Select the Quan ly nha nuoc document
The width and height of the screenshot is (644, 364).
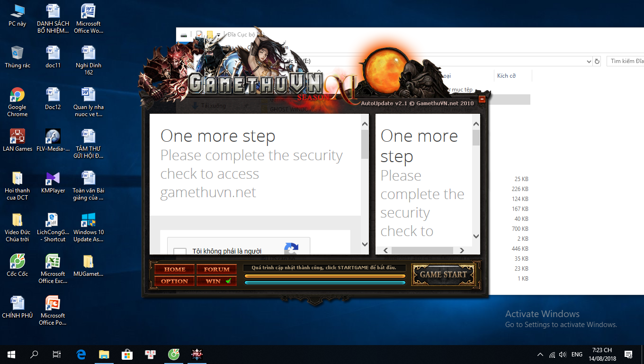pos(88,102)
